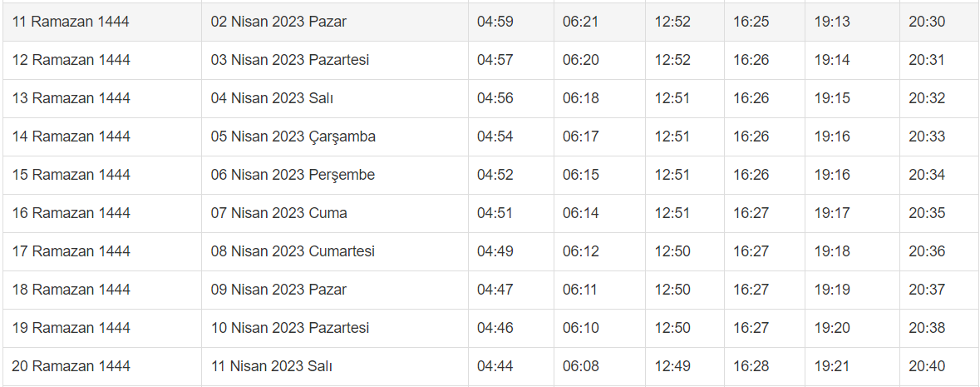Select "03 Nisan 2023 Pazartesi" cell
The height and width of the screenshot is (387, 980).
pos(290,60)
